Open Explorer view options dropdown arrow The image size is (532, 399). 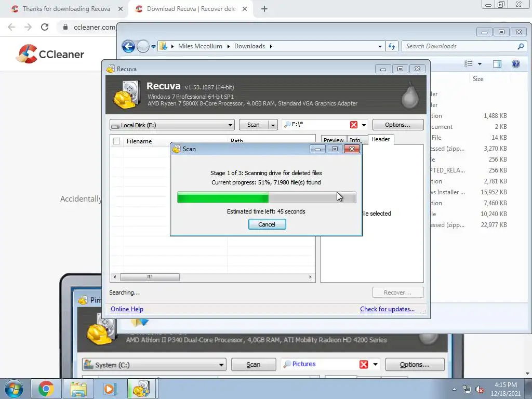480,64
